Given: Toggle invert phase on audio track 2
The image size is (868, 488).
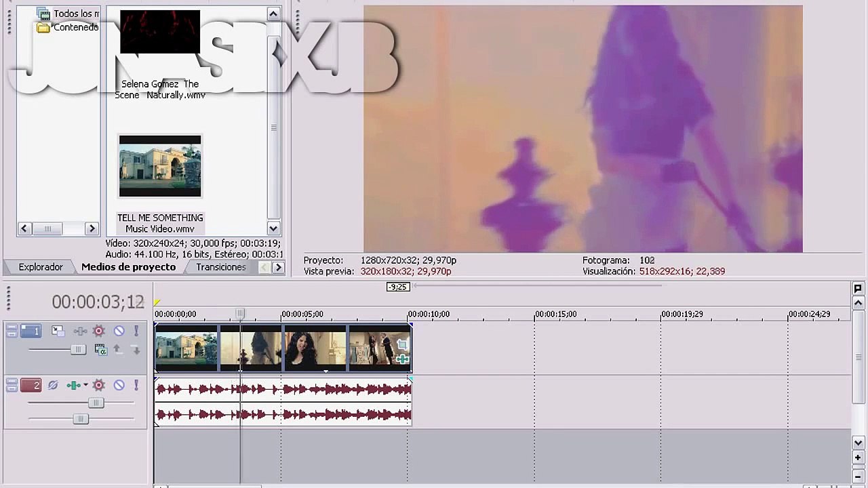Looking at the screenshot, I should [53, 385].
